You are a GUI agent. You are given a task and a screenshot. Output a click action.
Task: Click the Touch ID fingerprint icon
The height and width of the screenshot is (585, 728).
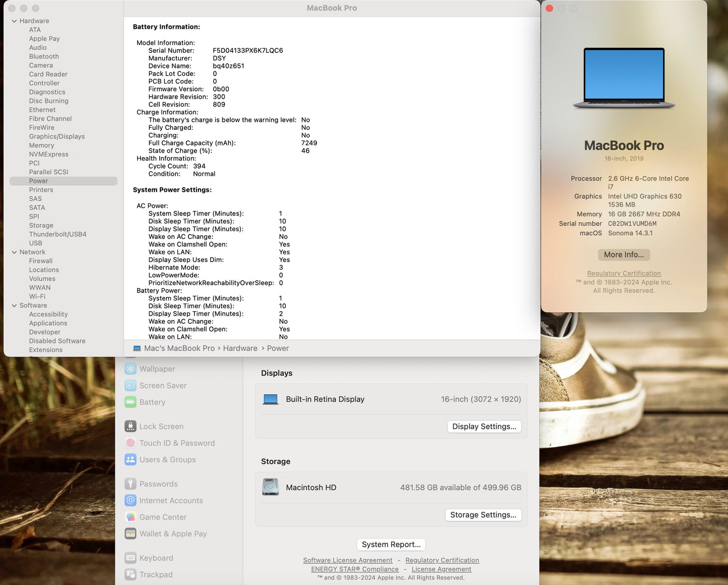pyautogui.click(x=130, y=443)
